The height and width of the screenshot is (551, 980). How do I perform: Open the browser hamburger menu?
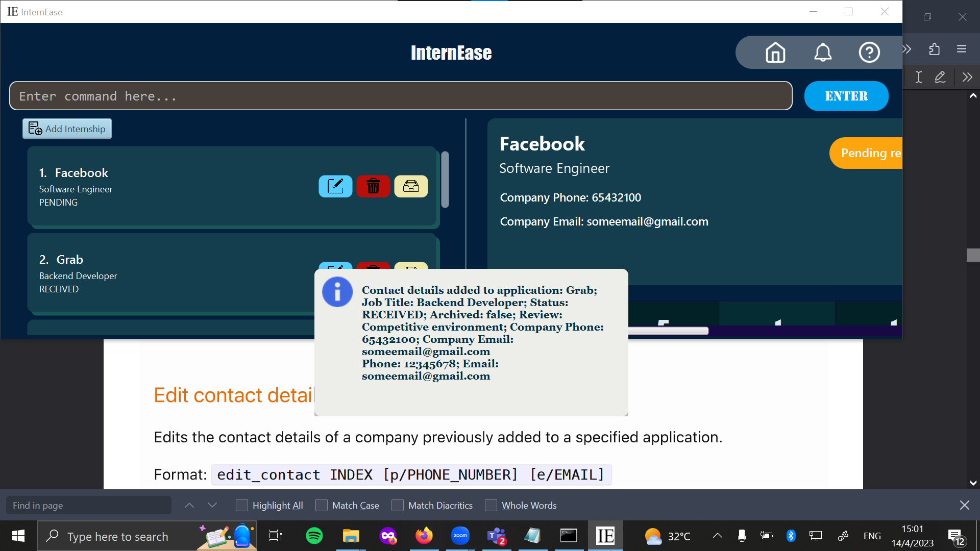coord(962,49)
